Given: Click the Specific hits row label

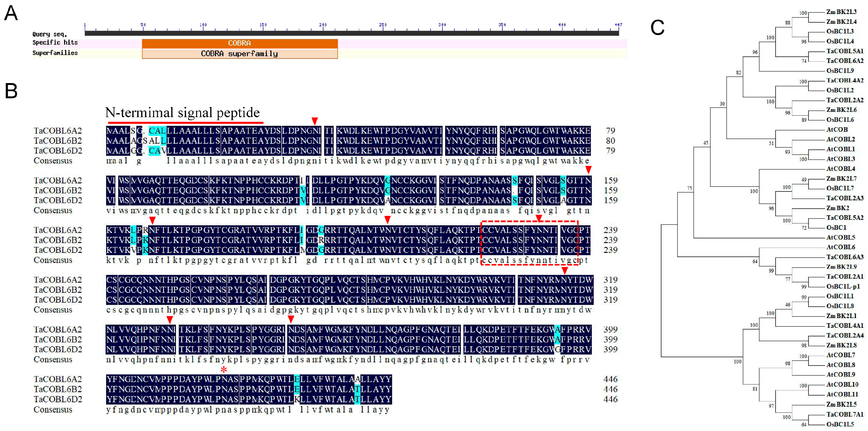Looking at the screenshot, I should (x=55, y=42).
